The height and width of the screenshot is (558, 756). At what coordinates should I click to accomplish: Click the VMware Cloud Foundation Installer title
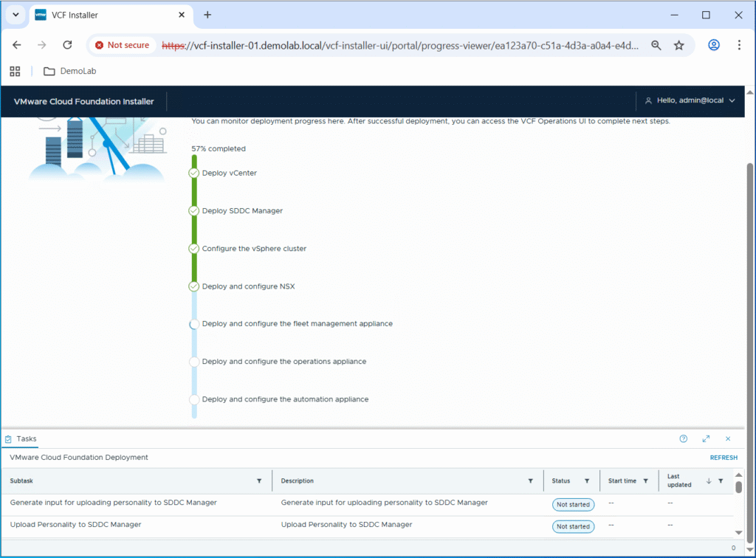84,101
